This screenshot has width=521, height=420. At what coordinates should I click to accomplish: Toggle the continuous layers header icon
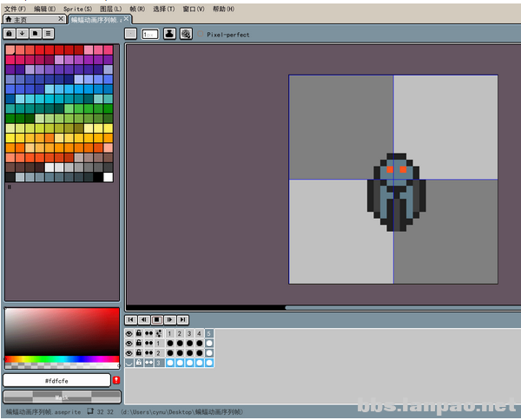coord(148,333)
